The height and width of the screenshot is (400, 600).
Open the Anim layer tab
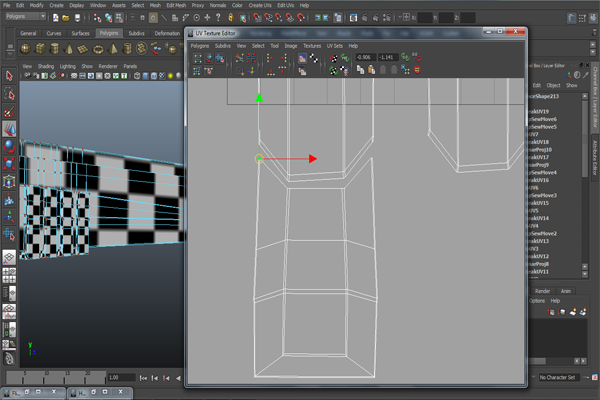click(566, 291)
